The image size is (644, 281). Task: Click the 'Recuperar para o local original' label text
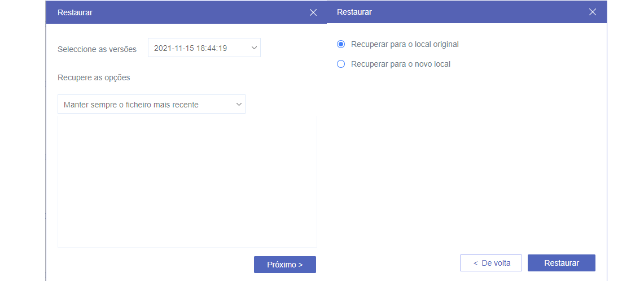click(x=405, y=44)
